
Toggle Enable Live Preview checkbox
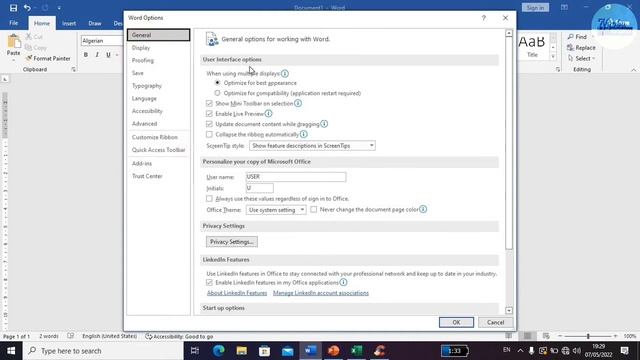[209, 113]
